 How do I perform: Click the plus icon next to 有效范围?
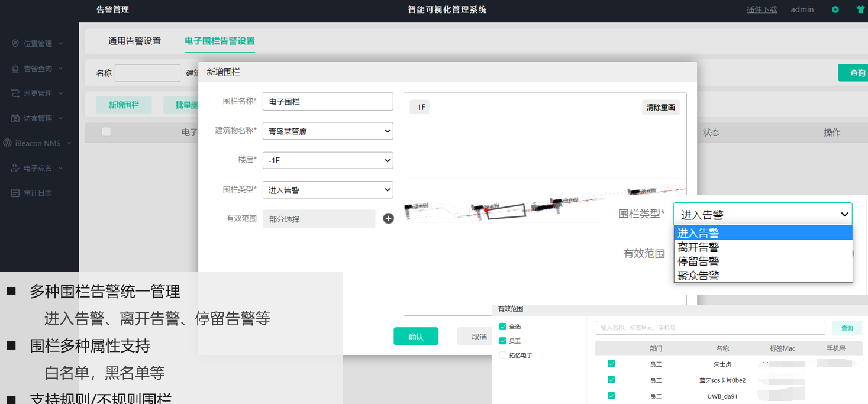point(388,218)
